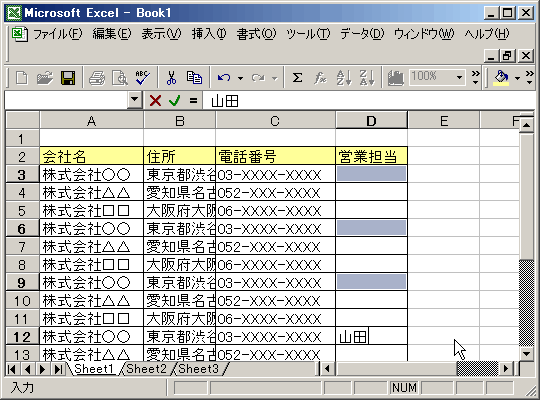Click the 電話番号 header cell
Image resolution: width=540 pixels, height=400 pixels.
tap(275, 156)
